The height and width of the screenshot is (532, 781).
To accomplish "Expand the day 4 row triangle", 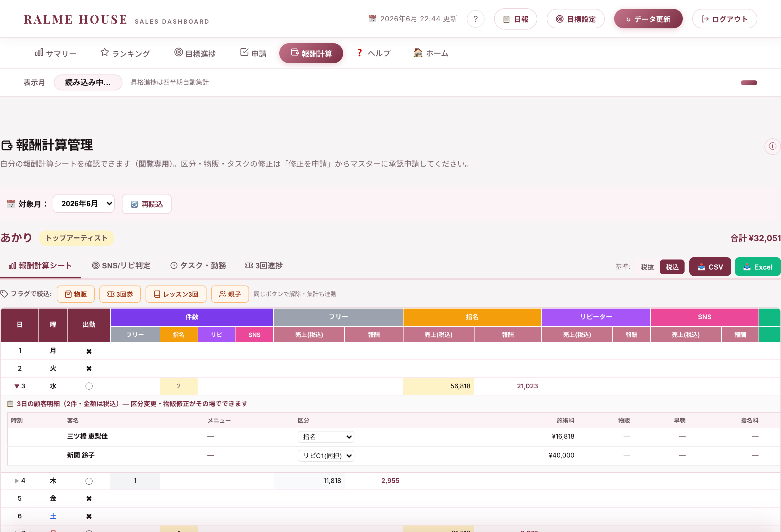I will pos(17,481).
